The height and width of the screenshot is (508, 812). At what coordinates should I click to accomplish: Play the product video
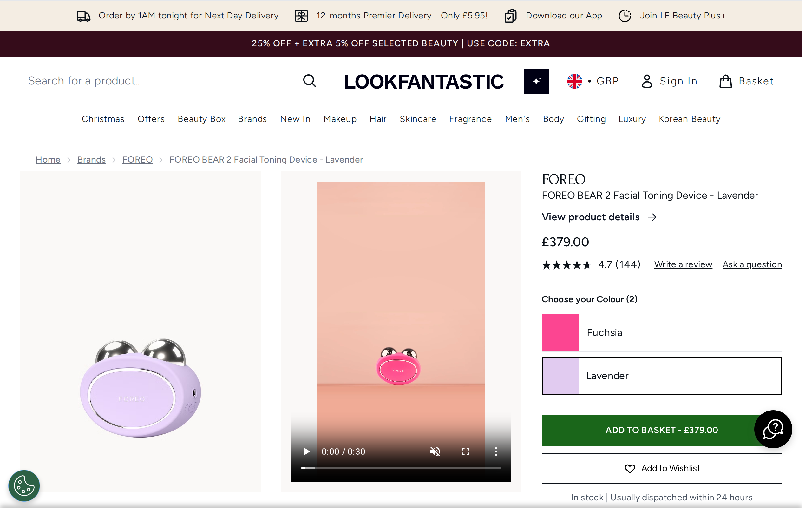[x=306, y=451]
